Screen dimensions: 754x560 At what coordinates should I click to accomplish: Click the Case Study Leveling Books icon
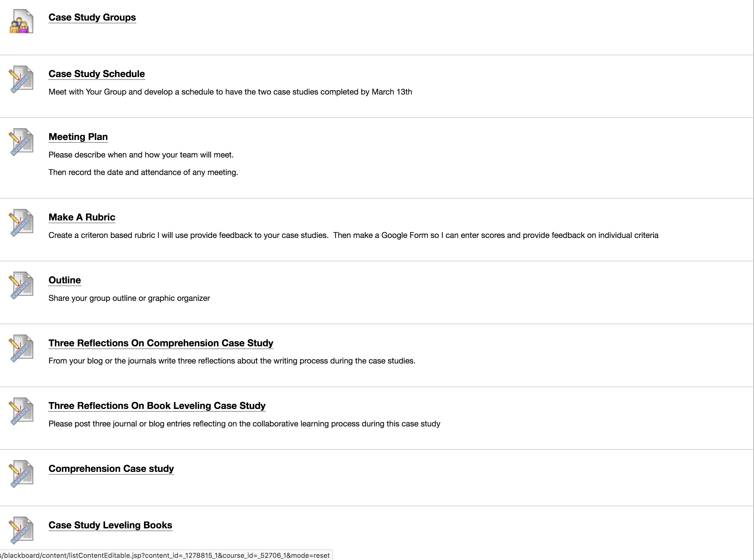click(21, 531)
